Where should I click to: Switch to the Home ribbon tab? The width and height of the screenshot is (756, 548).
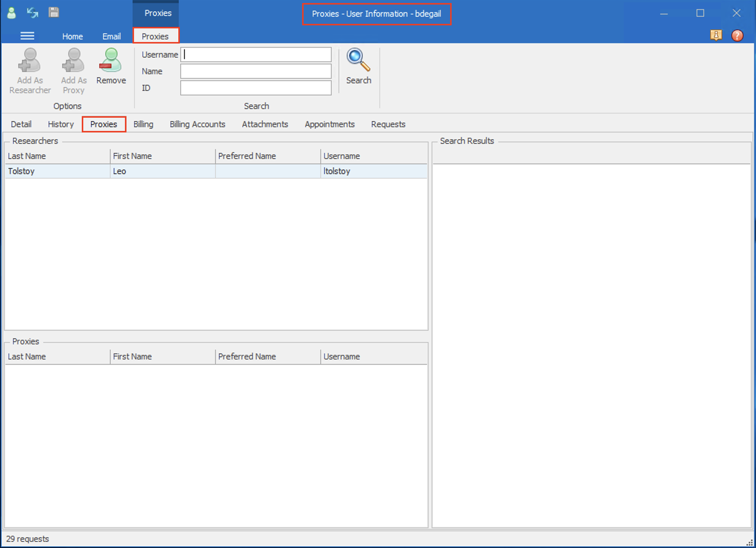[x=72, y=36]
